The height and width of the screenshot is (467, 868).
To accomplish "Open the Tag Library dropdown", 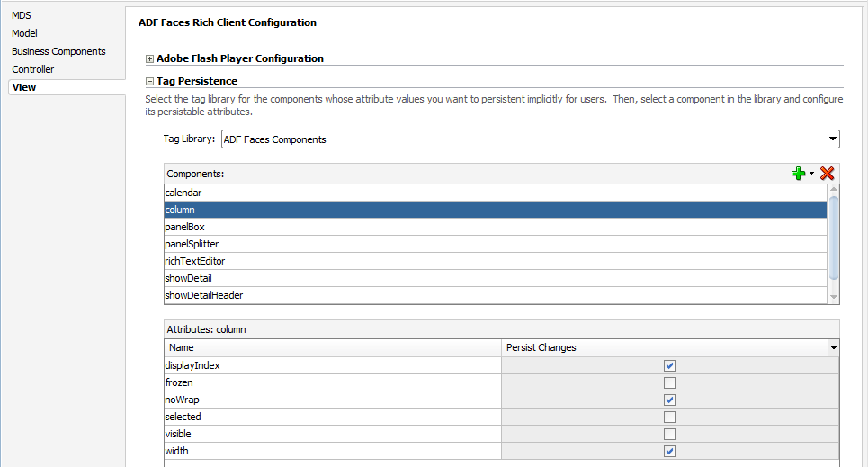I will pos(833,139).
